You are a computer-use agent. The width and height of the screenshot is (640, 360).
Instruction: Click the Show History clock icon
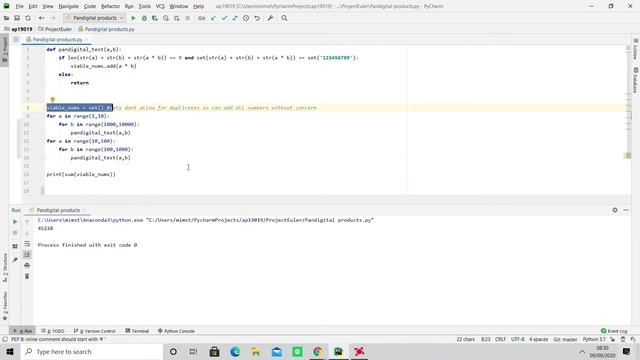click(246, 18)
